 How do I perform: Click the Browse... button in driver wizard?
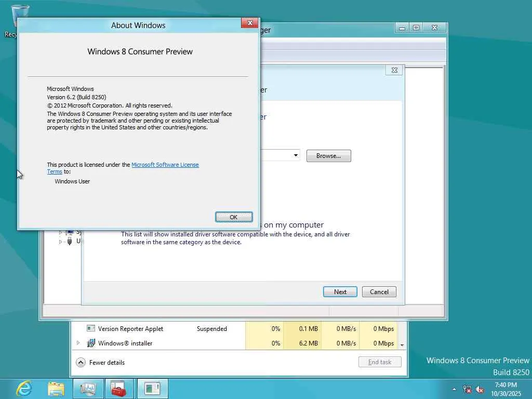pyautogui.click(x=328, y=156)
